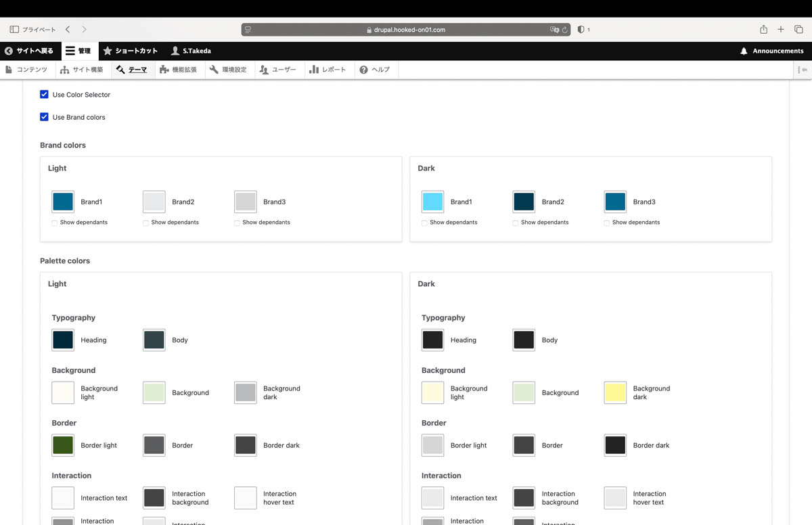This screenshot has height=525, width=812.
Task: Collapse the admin toolbar orientation icon
Action: 802,70
